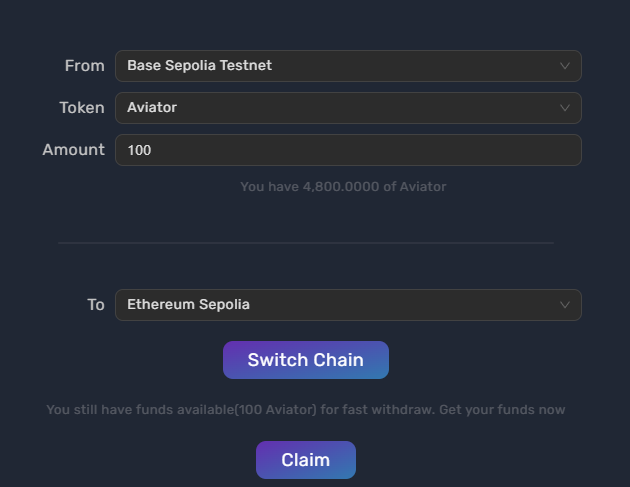Click the "Token" field label
This screenshot has width=630, height=487.
(x=81, y=108)
